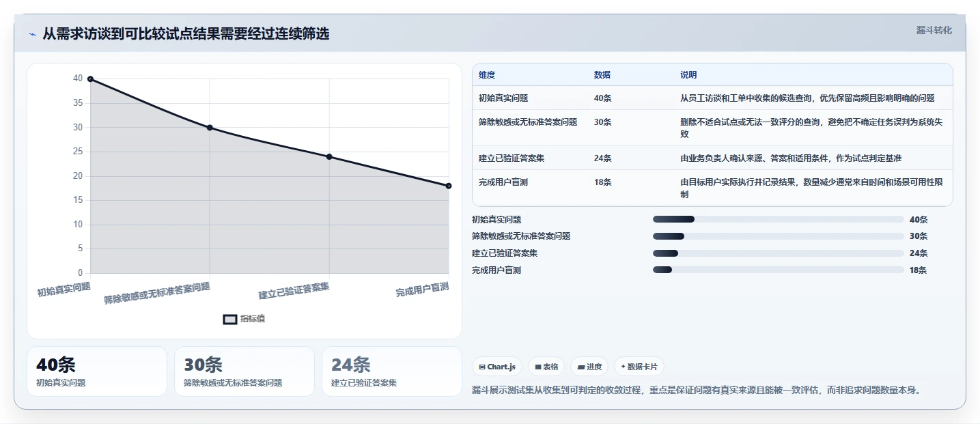Click y-axis value 15
Viewport: 980px width, 424px height.
point(78,200)
